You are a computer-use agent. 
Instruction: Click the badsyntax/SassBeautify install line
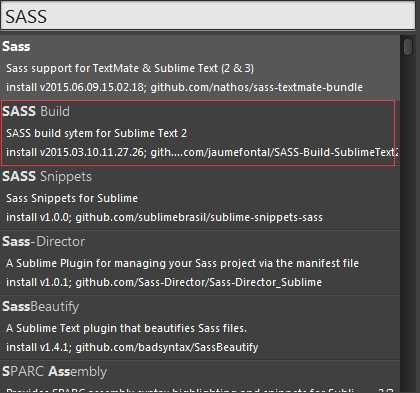[132, 347]
